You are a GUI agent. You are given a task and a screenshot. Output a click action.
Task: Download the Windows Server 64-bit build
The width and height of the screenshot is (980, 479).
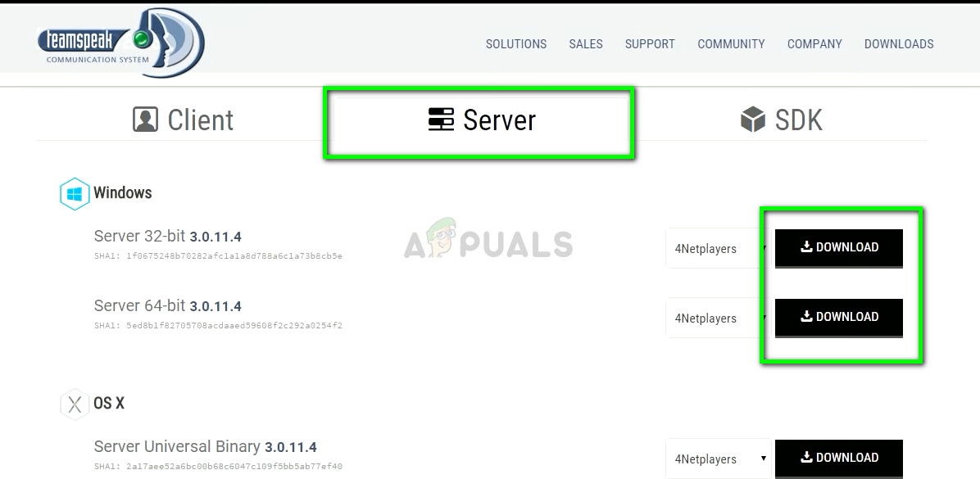point(839,317)
